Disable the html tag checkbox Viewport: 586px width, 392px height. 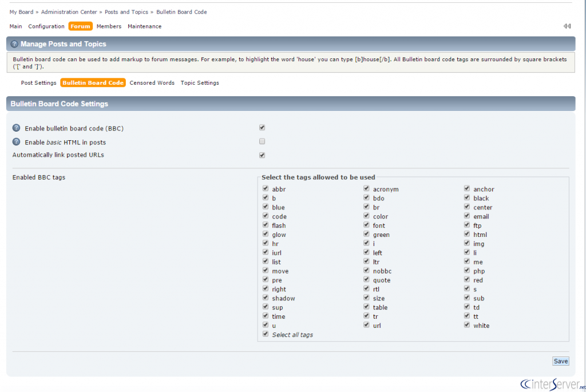point(467,234)
